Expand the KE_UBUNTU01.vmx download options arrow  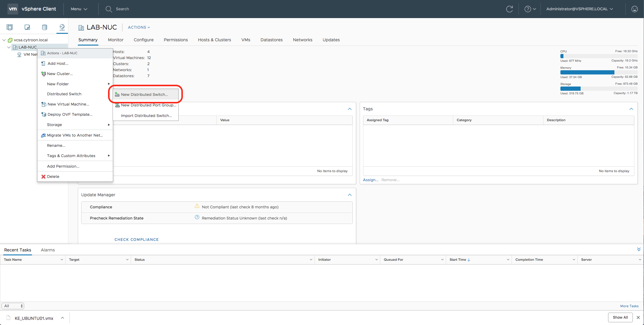coord(62,318)
